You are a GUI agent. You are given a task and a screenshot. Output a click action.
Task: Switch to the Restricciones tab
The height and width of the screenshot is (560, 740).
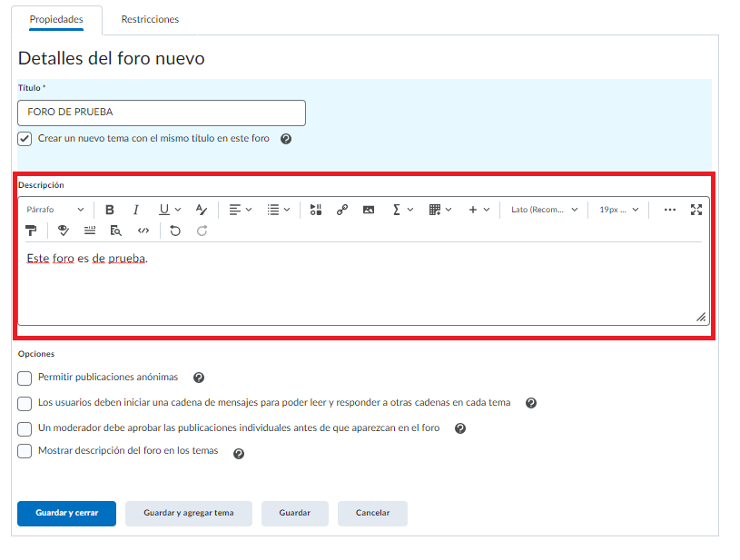(150, 19)
